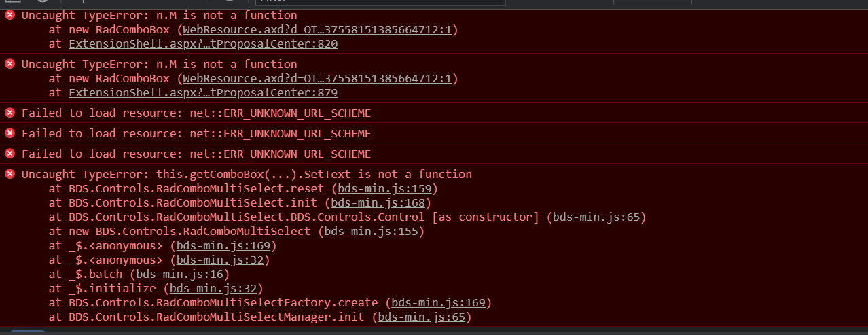The width and height of the screenshot is (868, 335).
Task: Click the error icon of the first n.M TypeError
Action: (10, 15)
